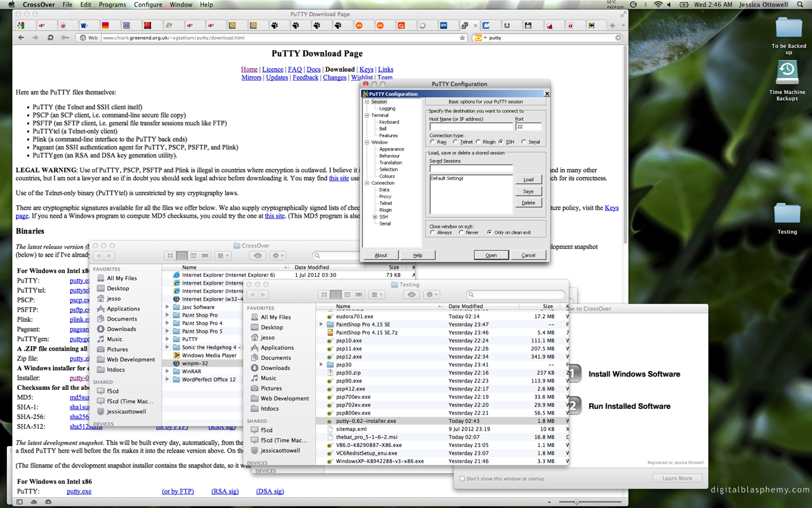Switch CrossOver Finder window to icon view
Screen dimensions: 812x508
(x=170, y=256)
